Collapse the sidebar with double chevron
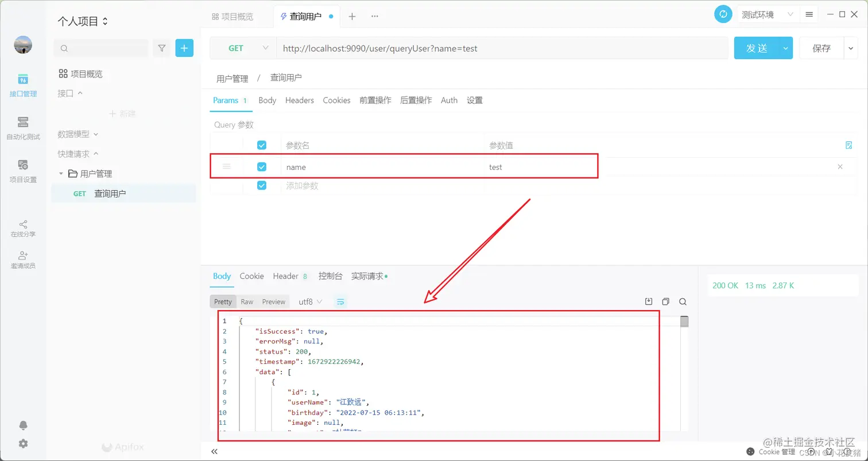This screenshot has width=868, height=461. tap(214, 451)
